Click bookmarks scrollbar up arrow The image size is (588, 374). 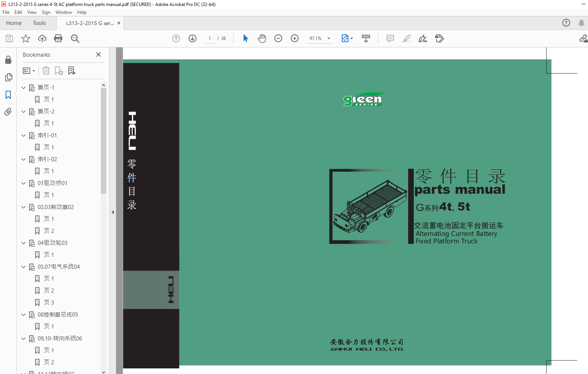(103, 85)
